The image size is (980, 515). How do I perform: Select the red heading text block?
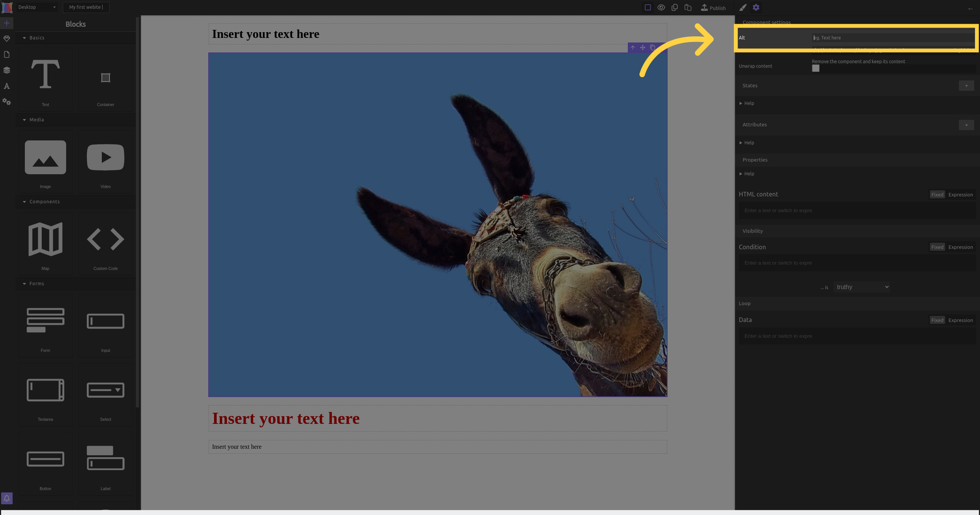(x=438, y=419)
